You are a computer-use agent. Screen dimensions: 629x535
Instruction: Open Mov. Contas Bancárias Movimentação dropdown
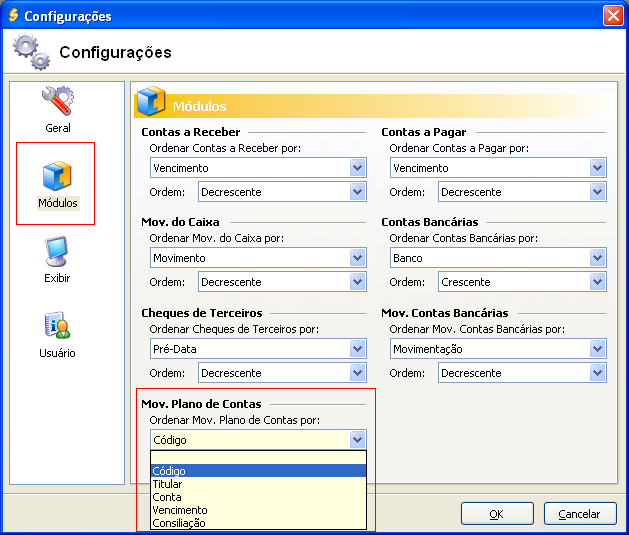tap(598, 349)
